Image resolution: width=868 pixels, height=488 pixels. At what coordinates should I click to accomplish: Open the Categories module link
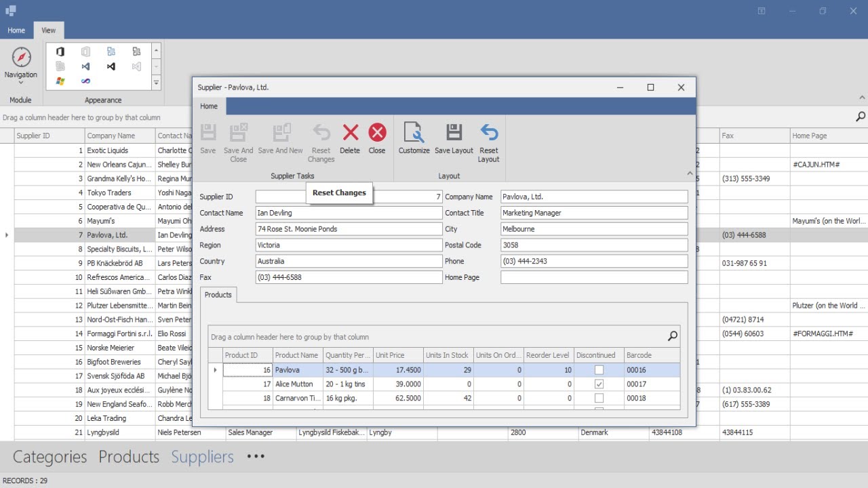[50, 457]
